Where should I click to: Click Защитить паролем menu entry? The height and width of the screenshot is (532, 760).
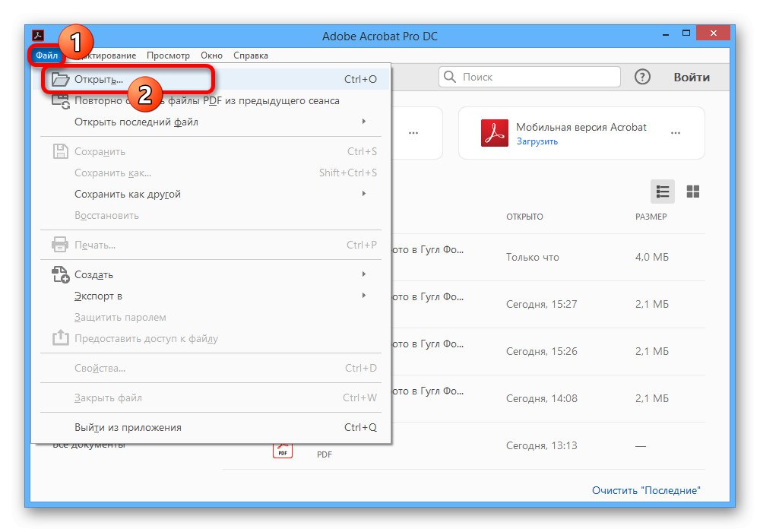point(211,318)
